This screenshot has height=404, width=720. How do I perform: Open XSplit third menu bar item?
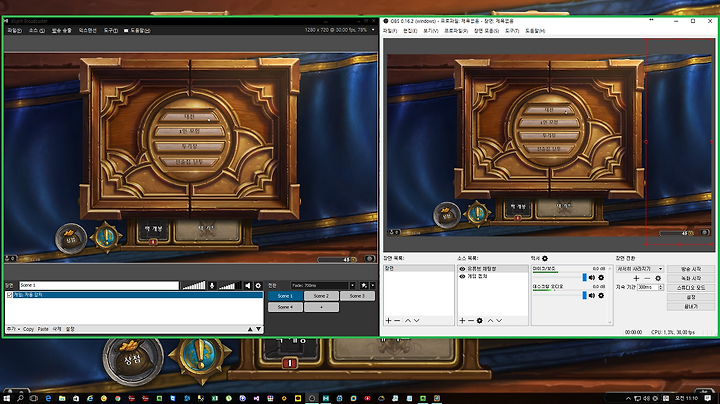[x=62, y=31]
